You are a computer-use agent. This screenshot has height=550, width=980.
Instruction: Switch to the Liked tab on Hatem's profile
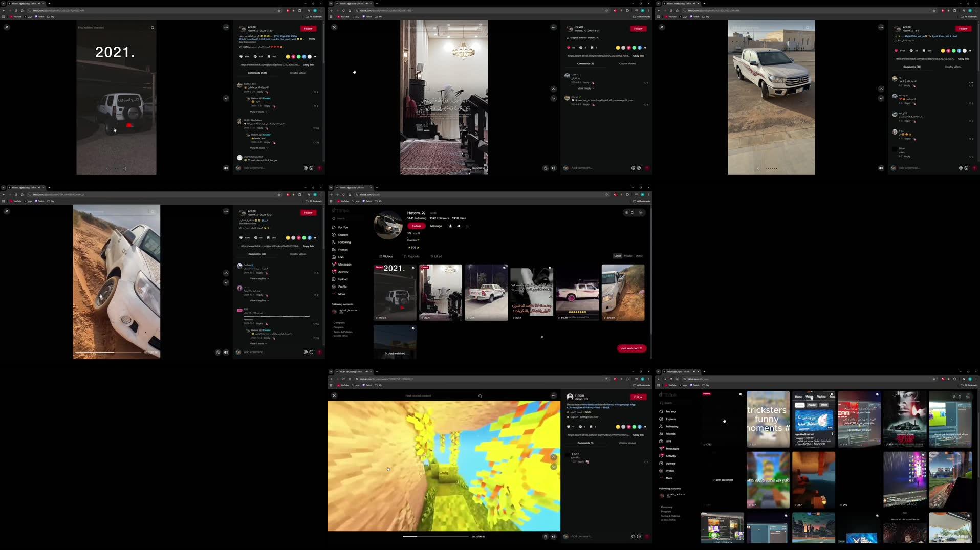click(437, 256)
